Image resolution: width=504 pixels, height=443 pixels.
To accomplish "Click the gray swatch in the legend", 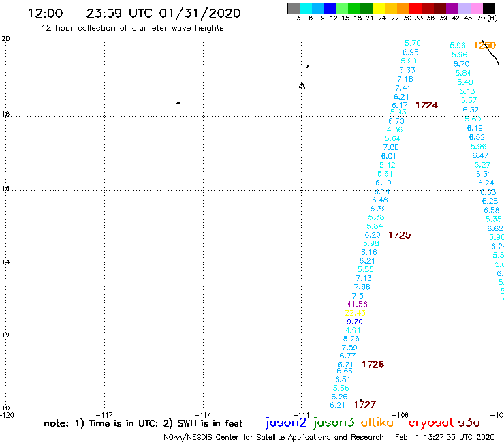I will click(294, 8).
